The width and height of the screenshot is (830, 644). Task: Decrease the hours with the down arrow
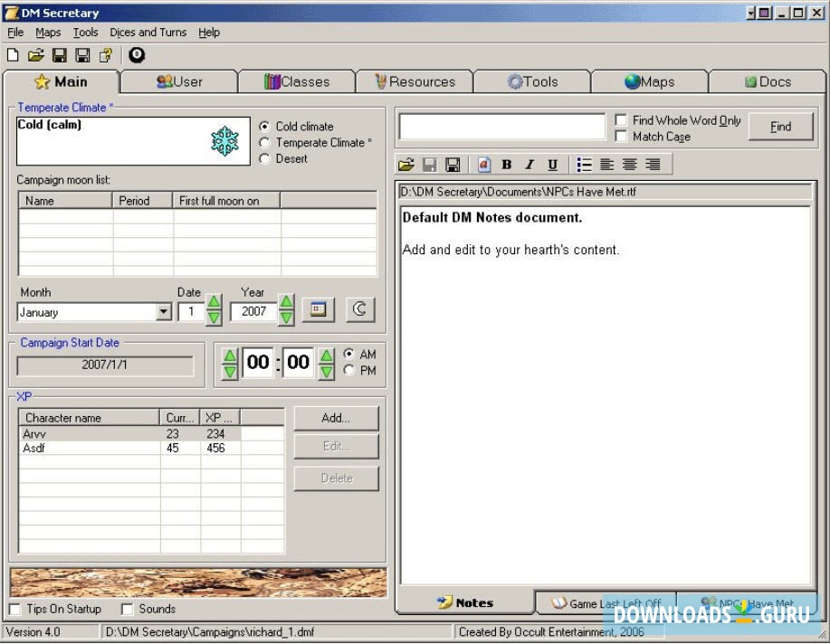(230, 372)
